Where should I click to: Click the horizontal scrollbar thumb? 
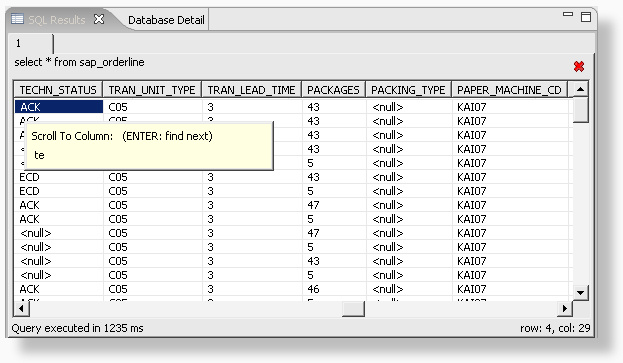click(x=353, y=309)
